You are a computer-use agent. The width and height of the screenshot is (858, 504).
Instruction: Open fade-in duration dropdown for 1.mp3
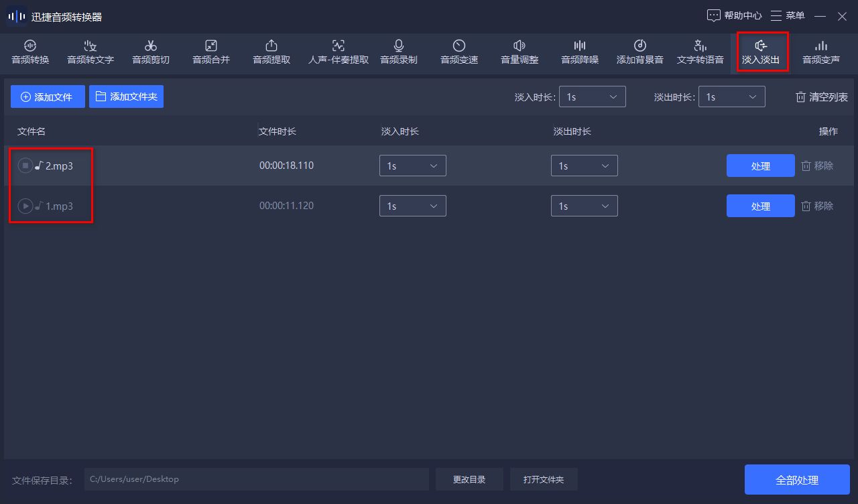413,206
